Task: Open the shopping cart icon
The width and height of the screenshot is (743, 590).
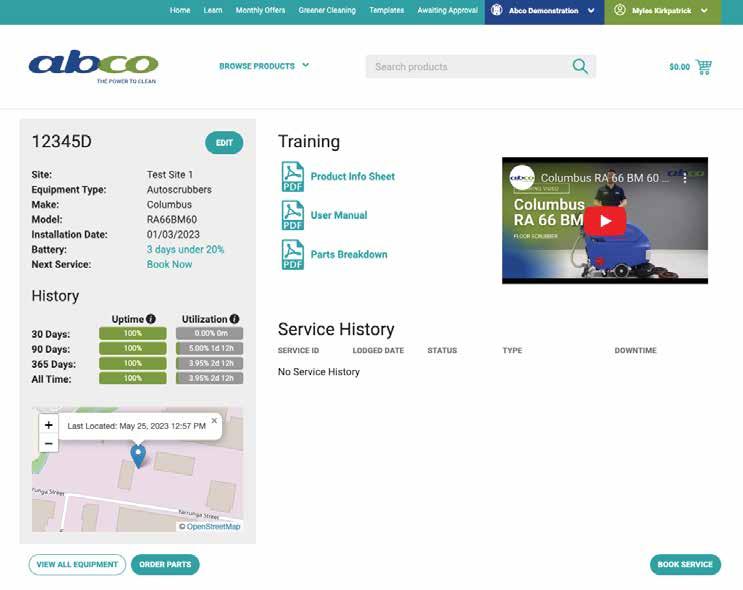Action: click(x=704, y=67)
